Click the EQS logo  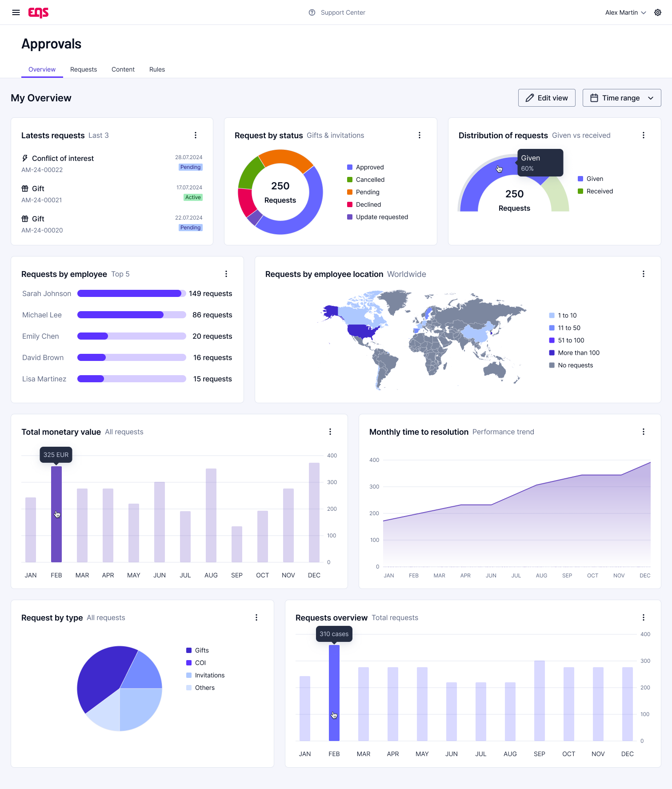pos(38,12)
